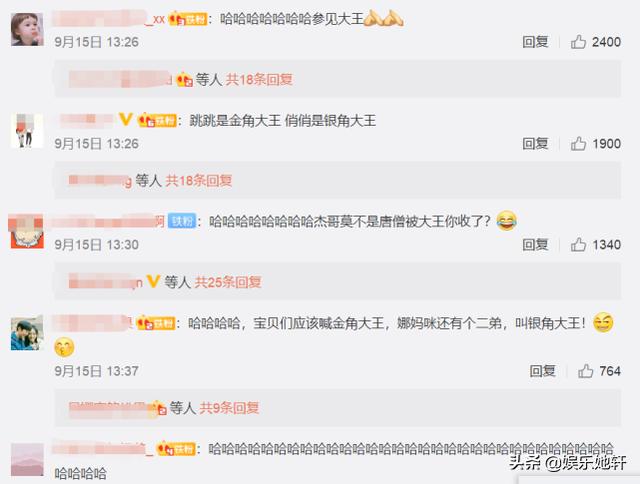Screen dimensions: 640x484
Task: Reply to the 9月15日 13:30 comment
Action: [x=535, y=244]
